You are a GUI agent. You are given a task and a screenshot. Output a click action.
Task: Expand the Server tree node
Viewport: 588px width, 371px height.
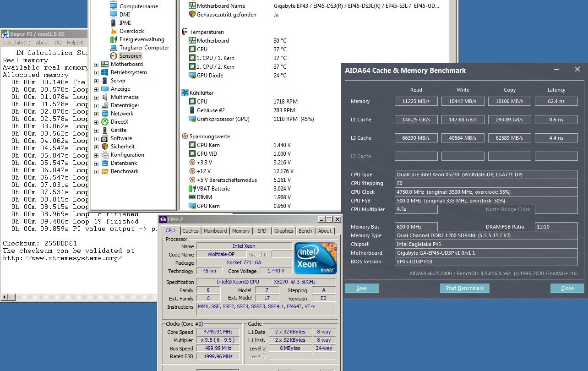(x=96, y=81)
